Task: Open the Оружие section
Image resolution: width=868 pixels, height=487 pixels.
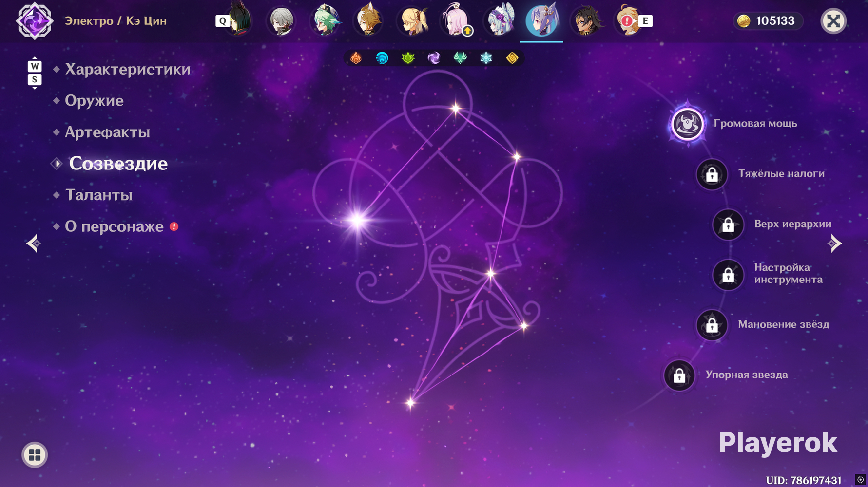Action: [x=94, y=101]
